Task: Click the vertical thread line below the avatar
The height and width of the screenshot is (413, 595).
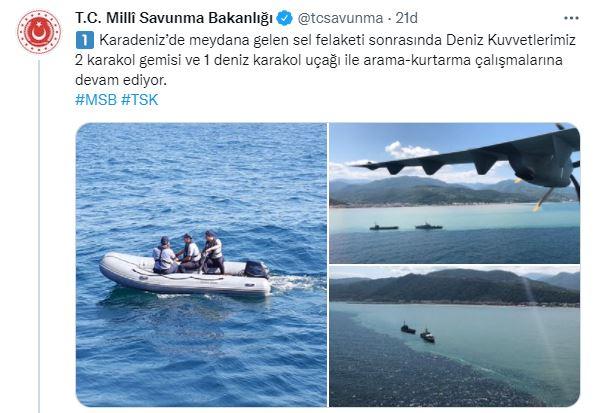Action: pos(39,236)
